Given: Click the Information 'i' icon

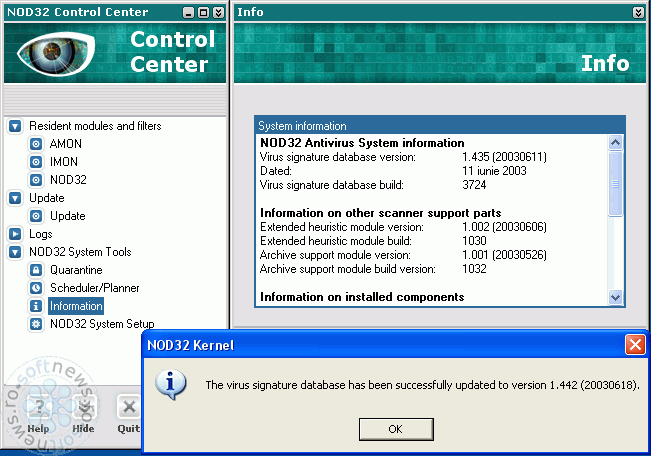Looking at the screenshot, I should click(x=36, y=306).
